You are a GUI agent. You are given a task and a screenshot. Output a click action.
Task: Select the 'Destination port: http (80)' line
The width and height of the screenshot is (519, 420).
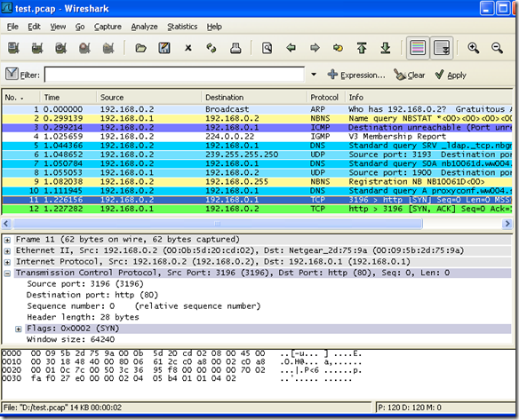click(x=92, y=296)
